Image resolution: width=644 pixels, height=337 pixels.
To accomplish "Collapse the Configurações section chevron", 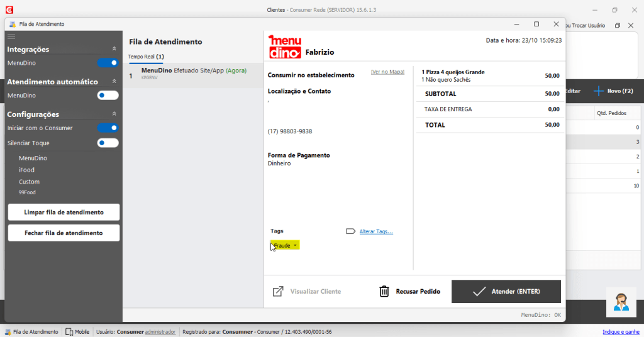I will click(114, 114).
